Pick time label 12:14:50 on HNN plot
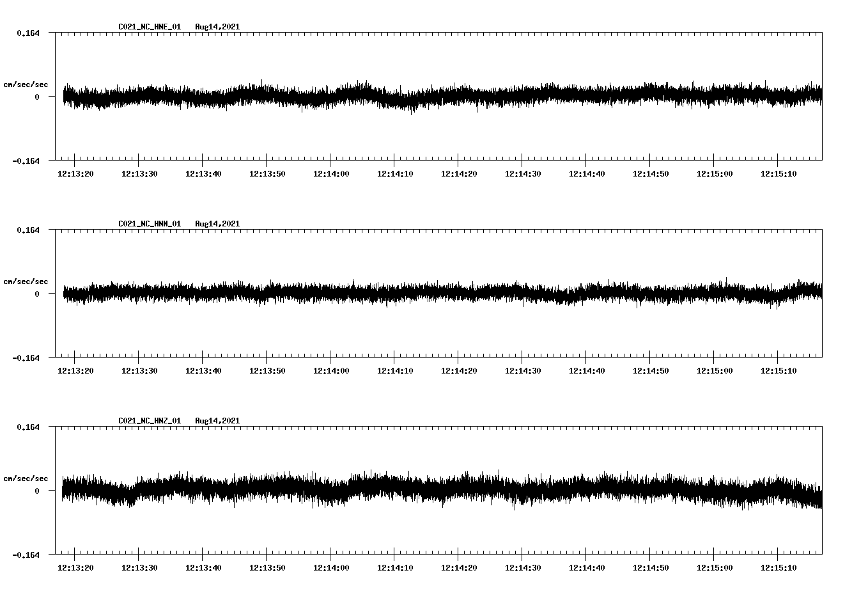The height and width of the screenshot is (591, 868). (x=651, y=370)
